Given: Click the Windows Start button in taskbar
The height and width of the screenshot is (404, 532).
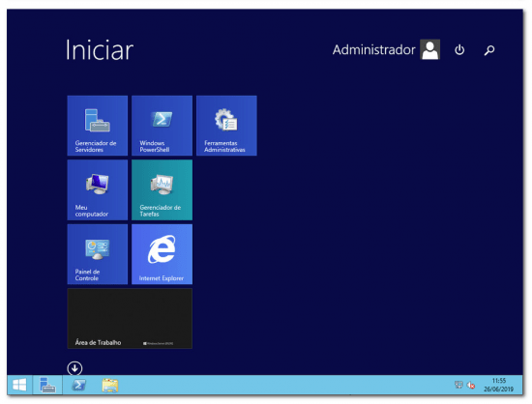Looking at the screenshot, I should [x=19, y=385].
